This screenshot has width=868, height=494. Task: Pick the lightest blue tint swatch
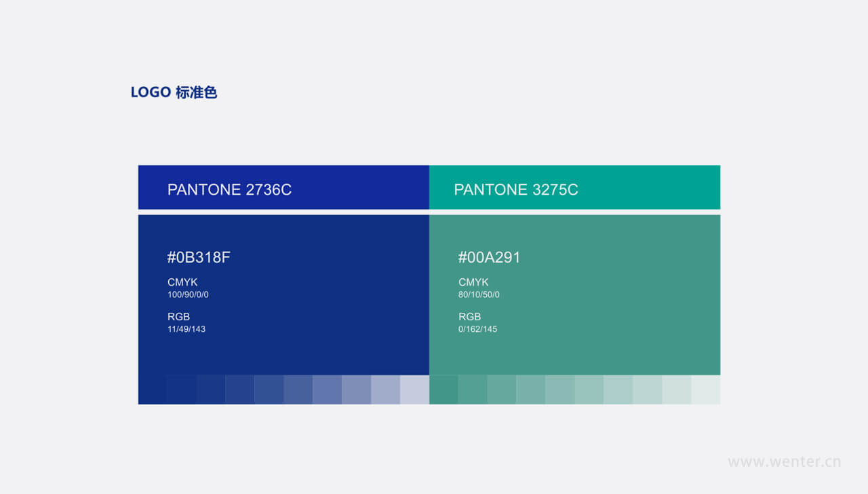click(x=414, y=390)
